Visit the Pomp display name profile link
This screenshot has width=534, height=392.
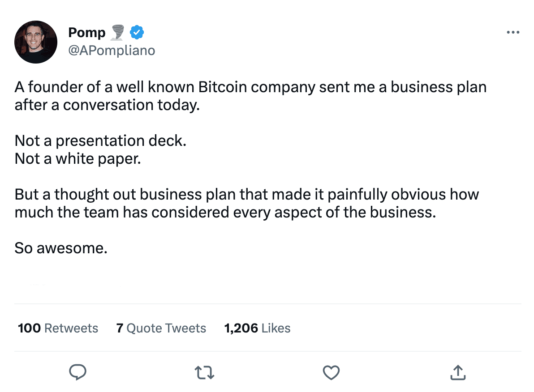click(86, 33)
